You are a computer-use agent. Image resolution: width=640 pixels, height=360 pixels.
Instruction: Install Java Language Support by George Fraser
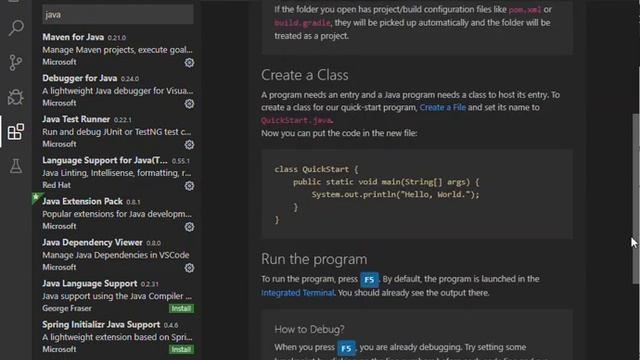(x=181, y=309)
